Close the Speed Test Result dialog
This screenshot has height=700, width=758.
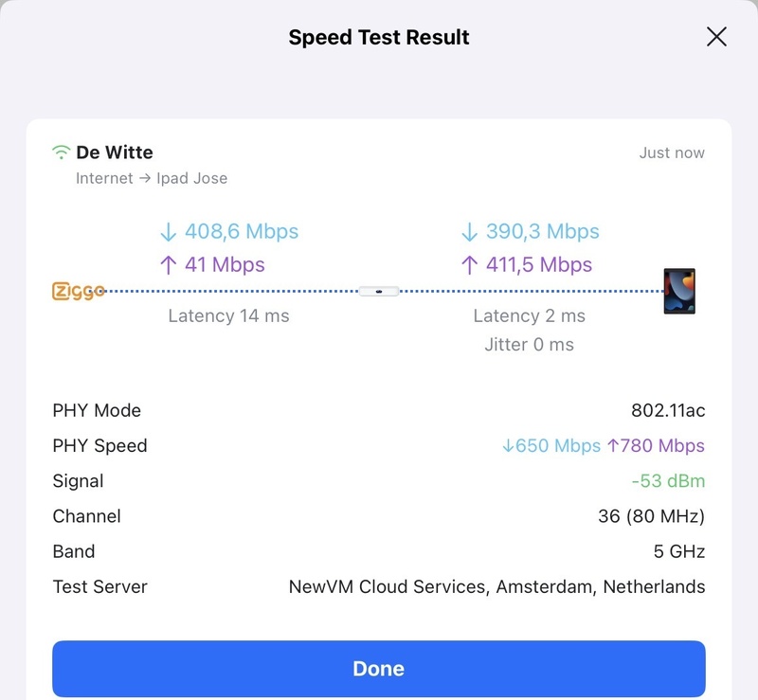pyautogui.click(x=716, y=37)
